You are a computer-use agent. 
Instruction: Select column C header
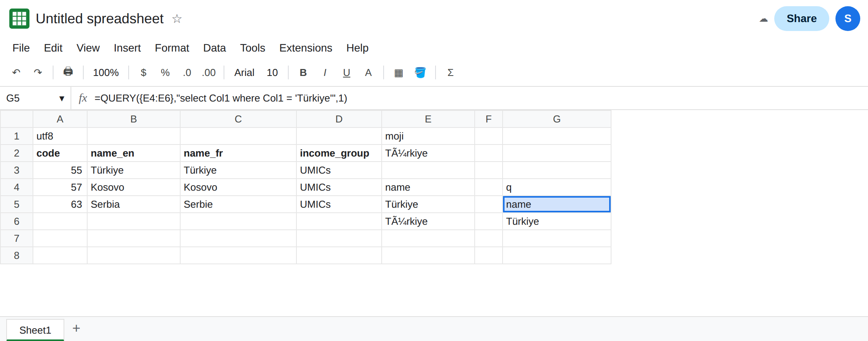(x=238, y=119)
